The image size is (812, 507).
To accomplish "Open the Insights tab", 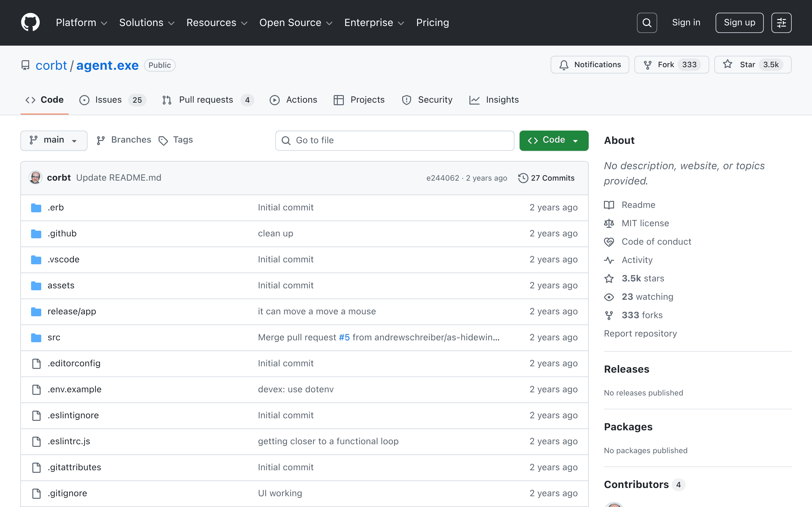I will coord(494,100).
